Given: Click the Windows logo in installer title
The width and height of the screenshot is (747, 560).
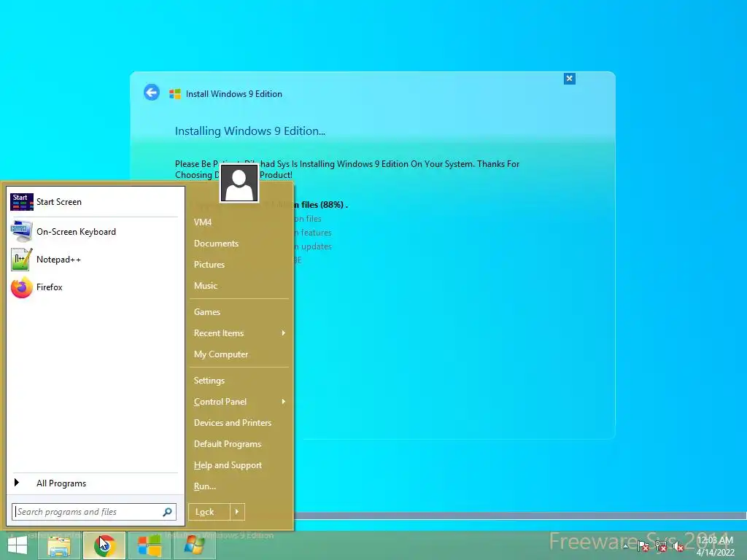Looking at the screenshot, I should (x=175, y=94).
